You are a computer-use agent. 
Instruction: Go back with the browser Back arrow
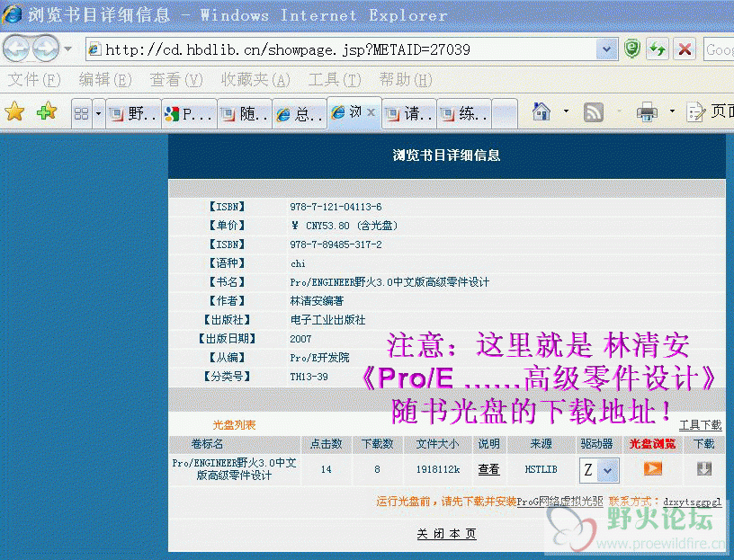[x=16, y=49]
